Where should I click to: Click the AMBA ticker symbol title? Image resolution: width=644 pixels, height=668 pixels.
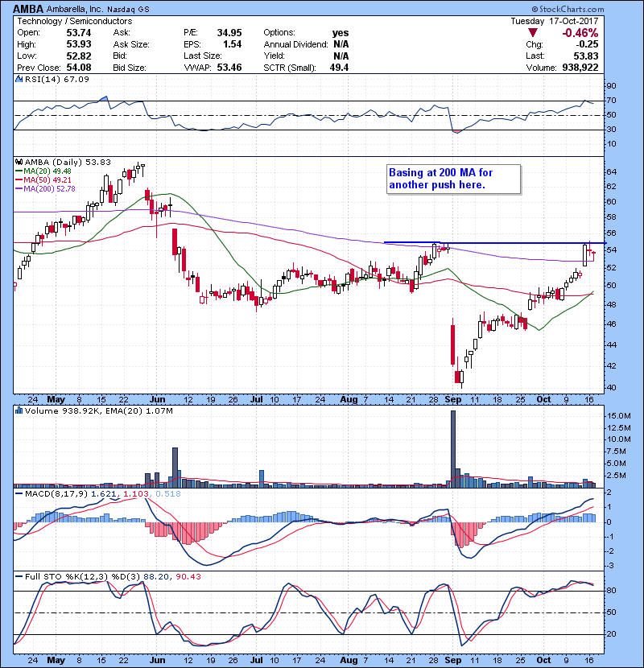point(28,9)
